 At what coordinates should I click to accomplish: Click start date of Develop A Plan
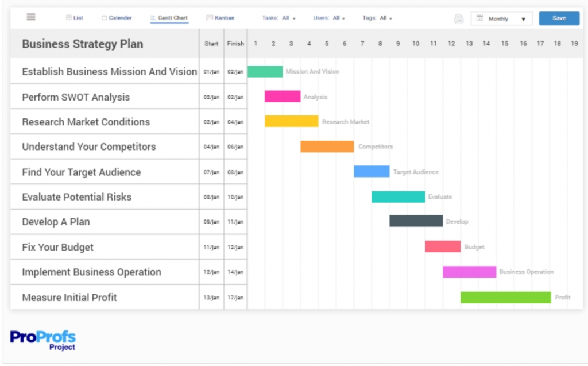pos(211,221)
